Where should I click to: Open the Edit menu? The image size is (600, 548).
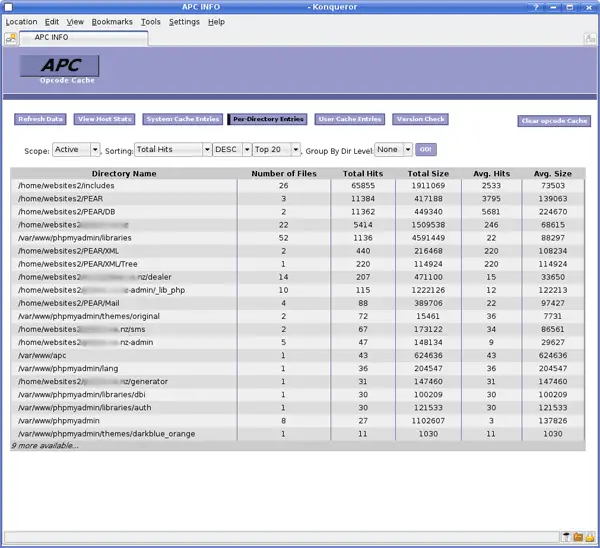click(x=52, y=22)
